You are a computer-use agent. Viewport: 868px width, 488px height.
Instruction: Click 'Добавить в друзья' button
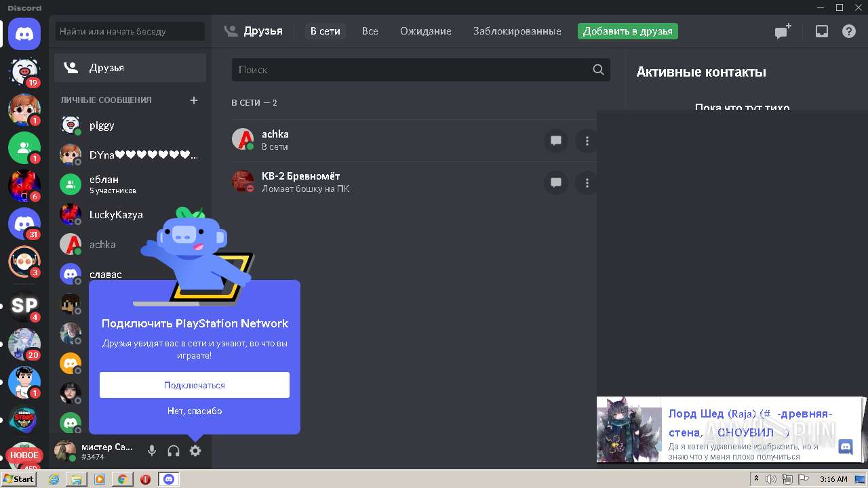coord(628,31)
